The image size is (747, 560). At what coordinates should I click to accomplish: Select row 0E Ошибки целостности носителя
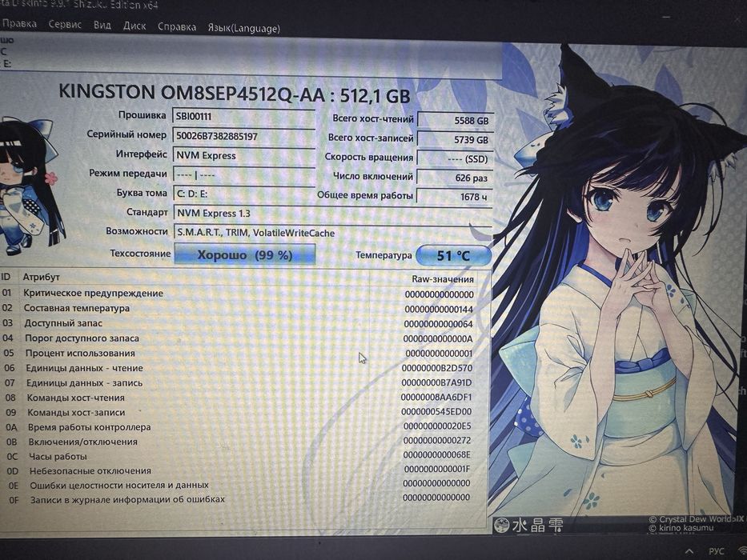pos(239,485)
